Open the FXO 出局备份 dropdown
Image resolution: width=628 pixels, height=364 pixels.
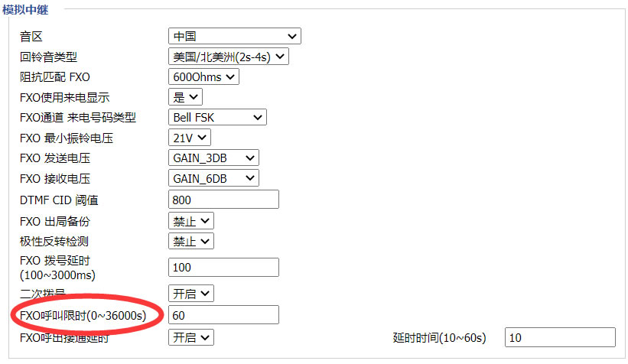[190, 221]
